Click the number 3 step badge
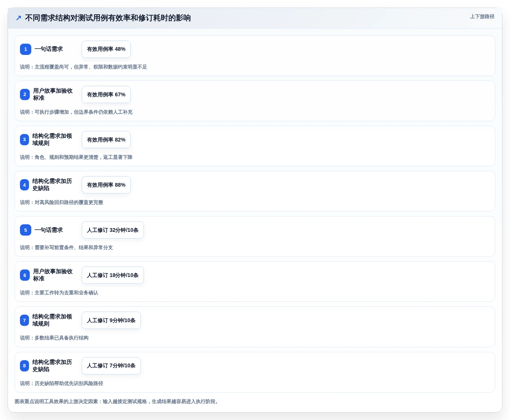This screenshot has height=420, width=510. 24,140
